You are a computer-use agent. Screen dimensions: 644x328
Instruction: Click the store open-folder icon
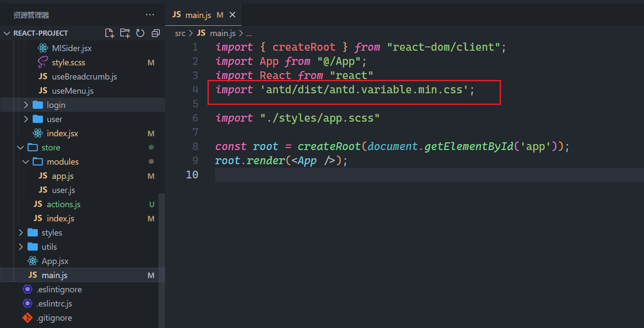tap(33, 147)
